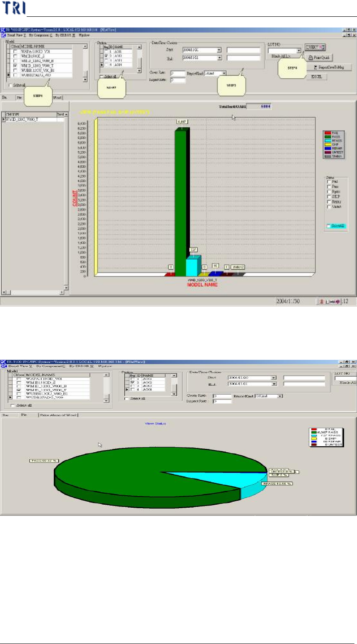This screenshot has width=357, height=644.
Task: Open Start date dropdown in lower window
Action: coord(274,378)
